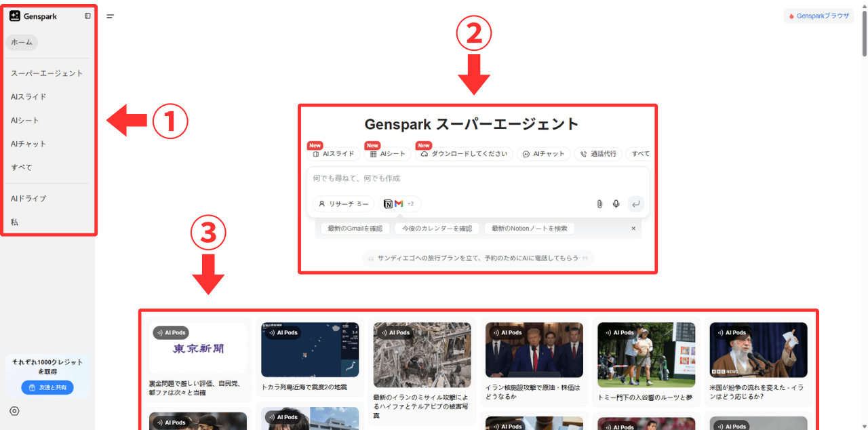Click the 友達と共有 button

click(47, 387)
